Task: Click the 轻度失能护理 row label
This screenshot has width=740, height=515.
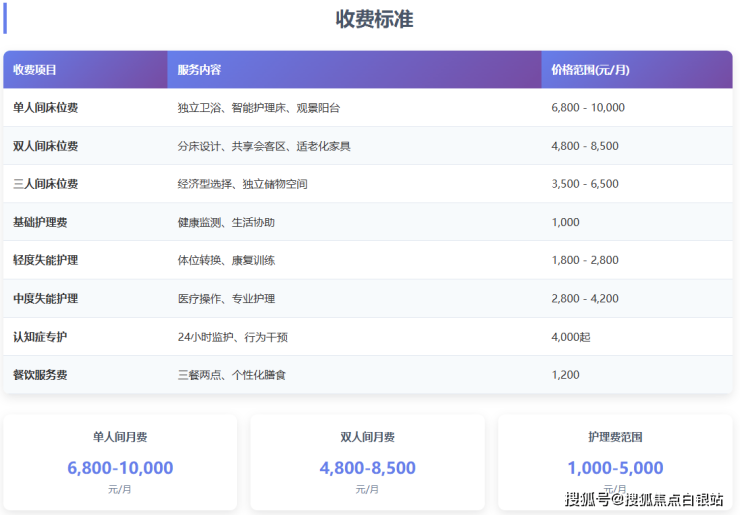Action: (46, 260)
